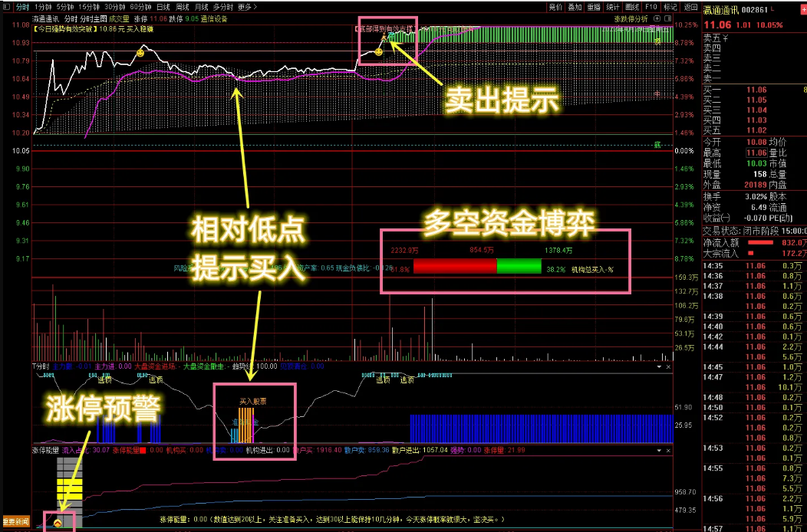Click the 14:35 tick trade row
The height and width of the screenshot is (532, 807).
(x=755, y=266)
